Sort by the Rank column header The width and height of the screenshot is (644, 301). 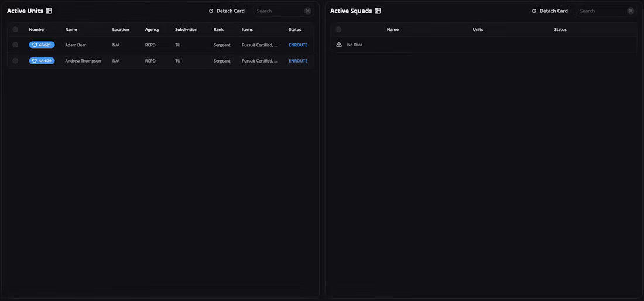tap(218, 29)
